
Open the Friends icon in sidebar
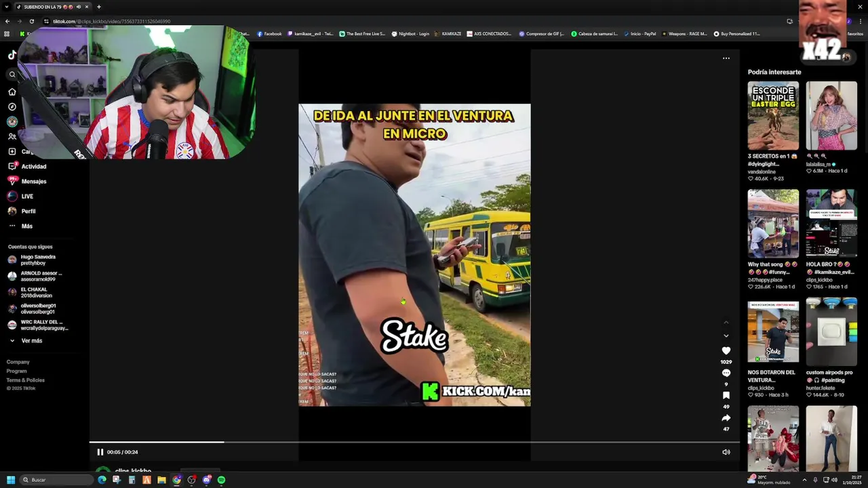click(12, 136)
